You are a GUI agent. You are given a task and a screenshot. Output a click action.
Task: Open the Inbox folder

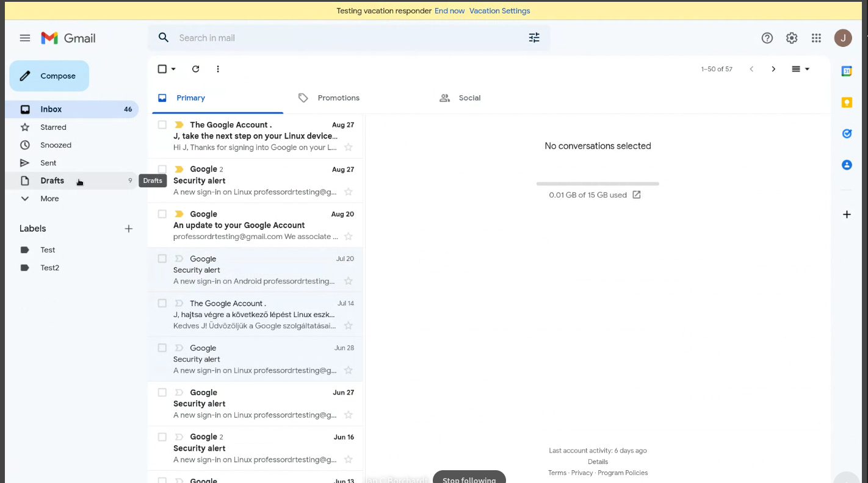pyautogui.click(x=72, y=109)
